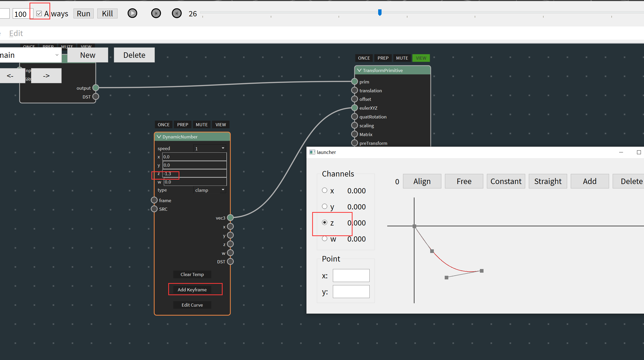Click the Add Keyframe button

192,290
